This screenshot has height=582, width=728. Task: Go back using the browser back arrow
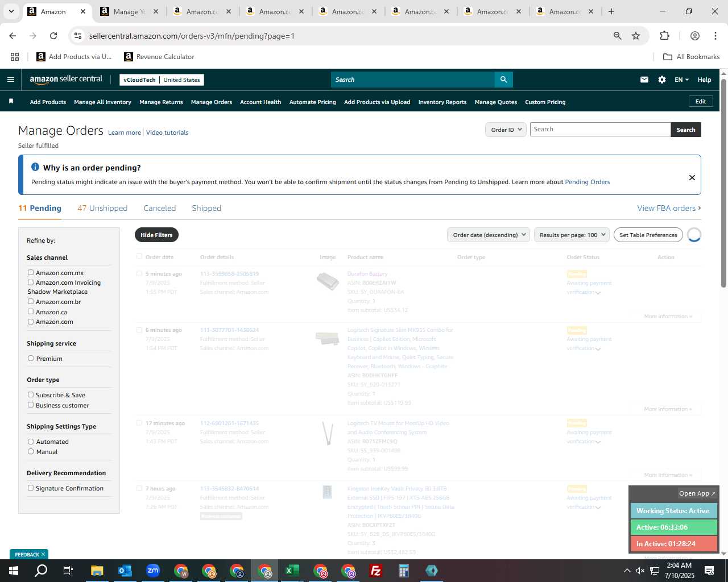[13, 36]
